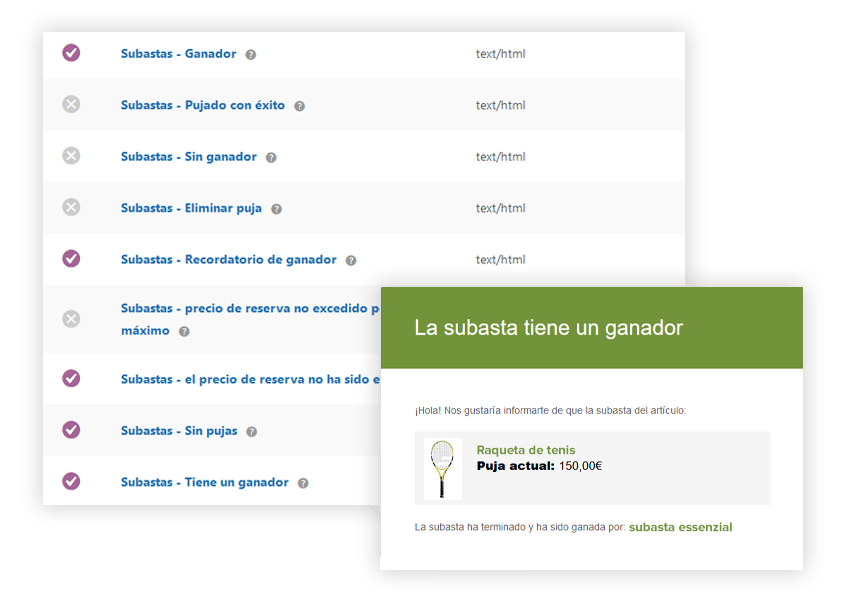Toggle Subastas - Recordatorio de ganador status

(71, 259)
